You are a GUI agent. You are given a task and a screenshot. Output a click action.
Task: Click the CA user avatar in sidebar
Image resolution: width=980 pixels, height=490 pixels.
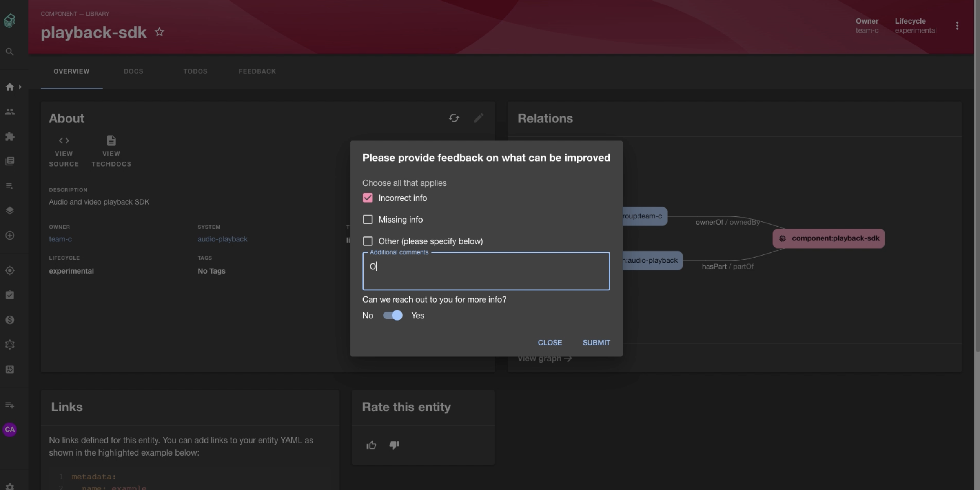click(x=10, y=429)
